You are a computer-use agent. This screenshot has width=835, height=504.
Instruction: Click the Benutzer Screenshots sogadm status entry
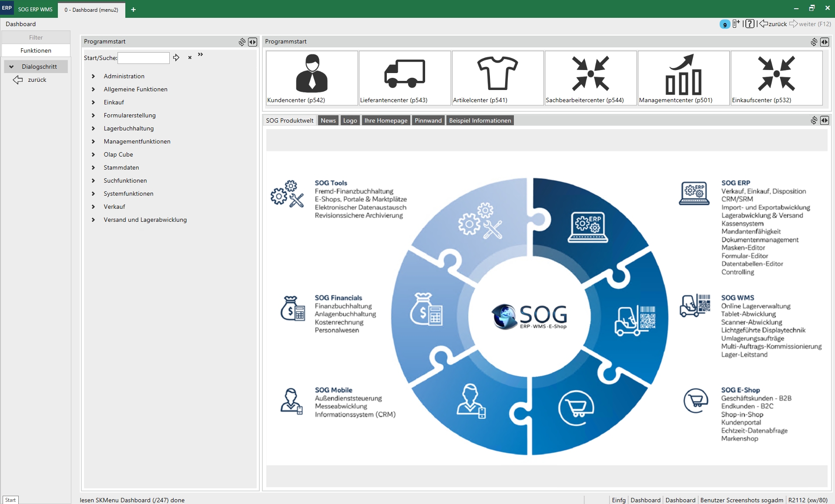(742, 500)
